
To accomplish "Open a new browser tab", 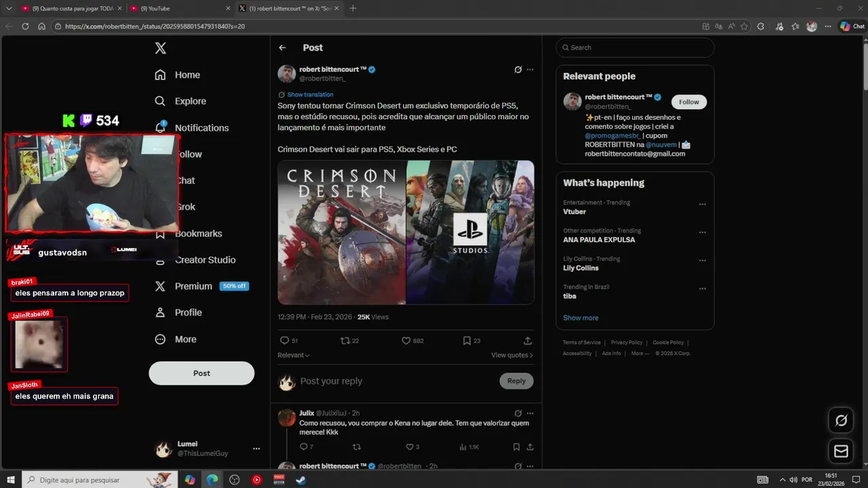I will (353, 8).
